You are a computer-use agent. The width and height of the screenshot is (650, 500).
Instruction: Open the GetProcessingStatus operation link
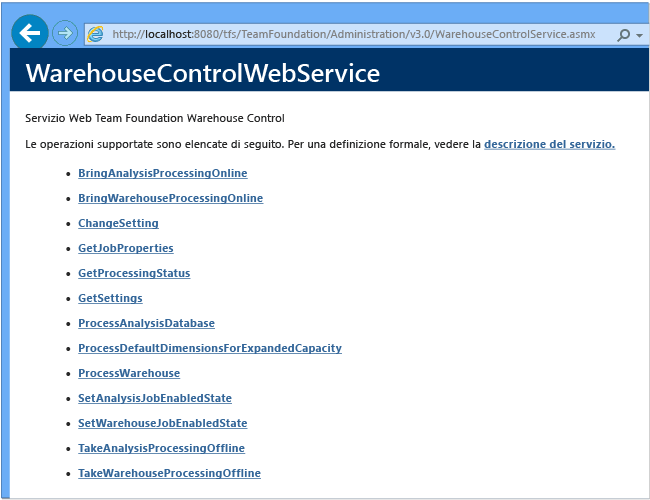coord(134,273)
